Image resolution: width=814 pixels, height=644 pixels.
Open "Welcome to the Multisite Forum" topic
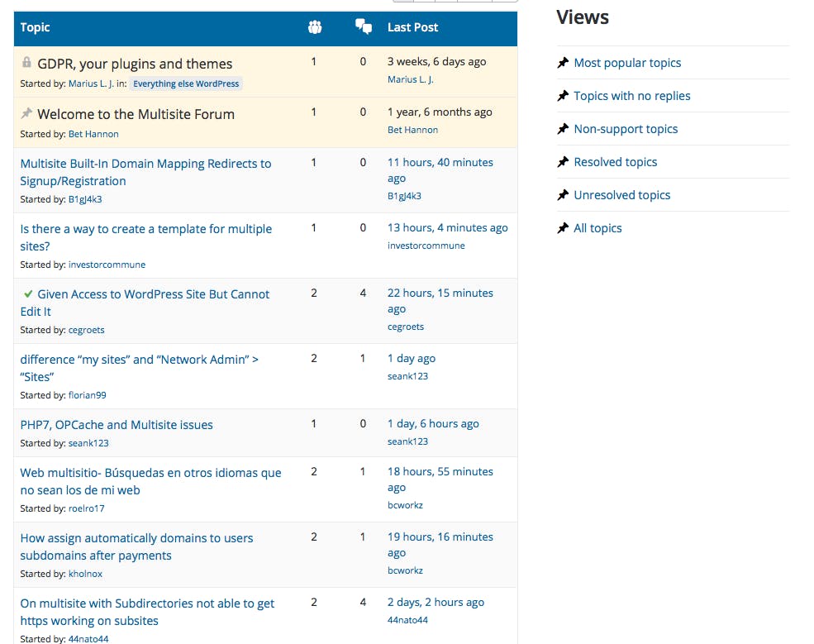pos(136,114)
